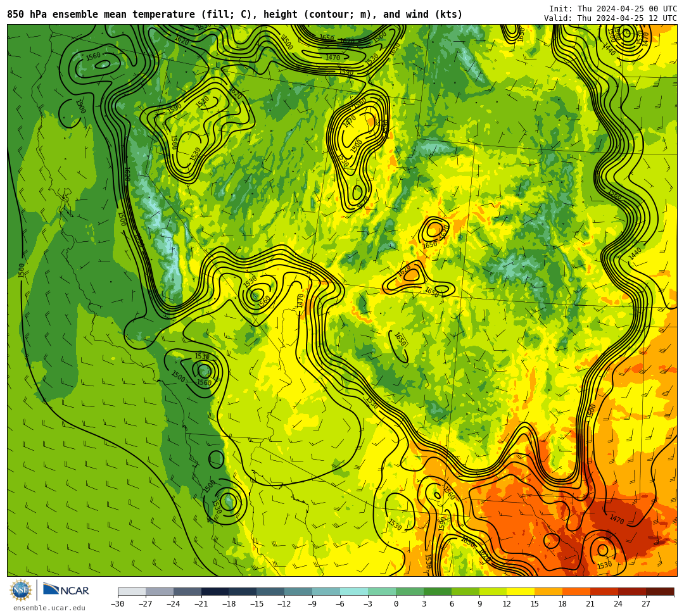Click the -15 colorbar tick label

(257, 604)
